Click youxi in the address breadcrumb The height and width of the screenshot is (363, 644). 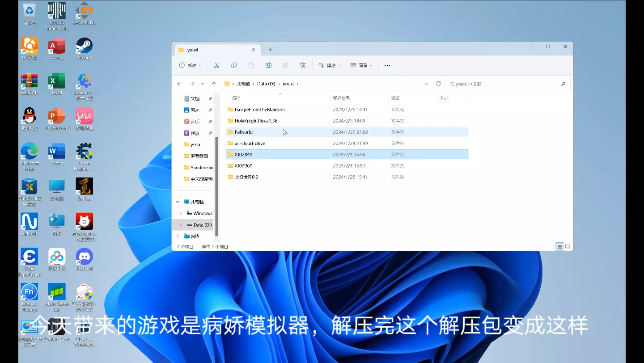[288, 84]
